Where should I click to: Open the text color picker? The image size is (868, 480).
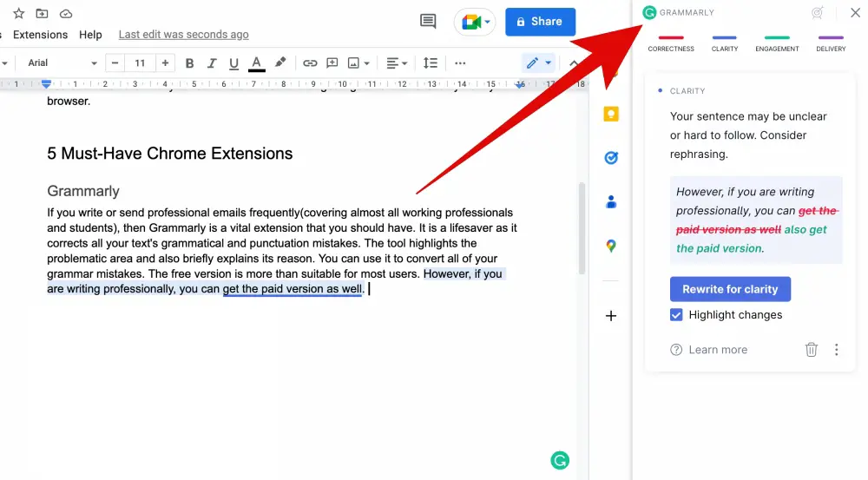[x=256, y=63]
